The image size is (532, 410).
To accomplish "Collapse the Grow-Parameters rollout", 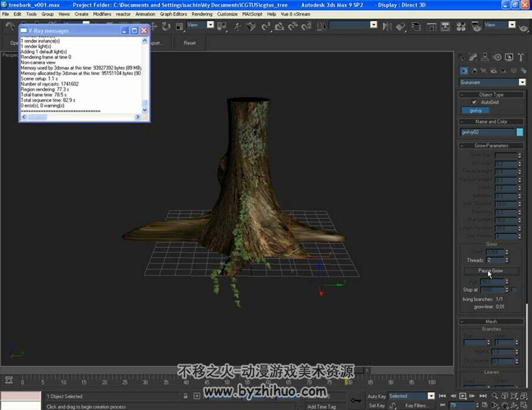I will click(491, 145).
